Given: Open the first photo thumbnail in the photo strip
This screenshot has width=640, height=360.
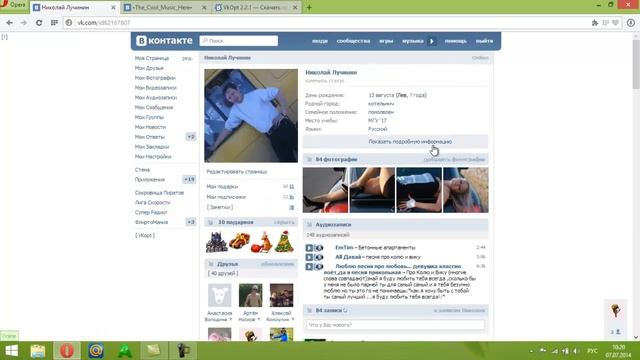Looking at the screenshot, I should pos(325,190).
